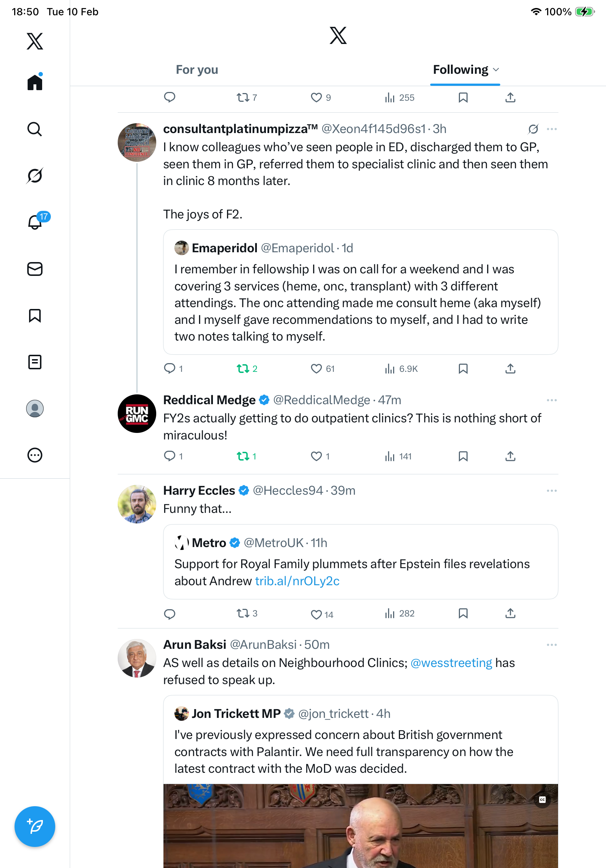Open the Grok icon in the sidebar
This screenshot has height=868, width=606.
coord(35,176)
